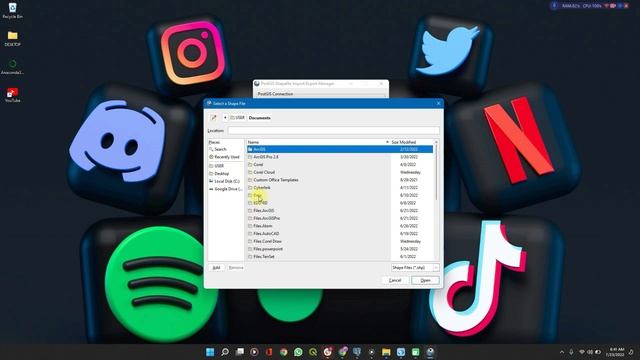Select the ArcGIS Pro 2.8 folder

(340, 157)
